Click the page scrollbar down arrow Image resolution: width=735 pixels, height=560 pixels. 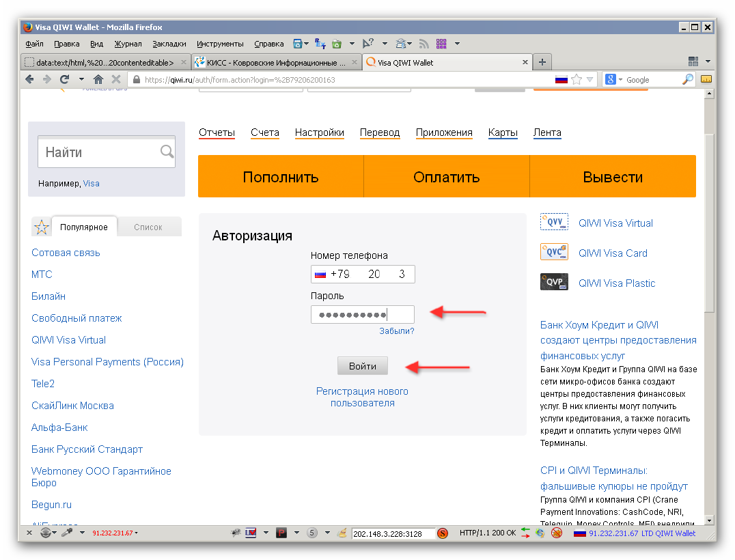click(709, 520)
